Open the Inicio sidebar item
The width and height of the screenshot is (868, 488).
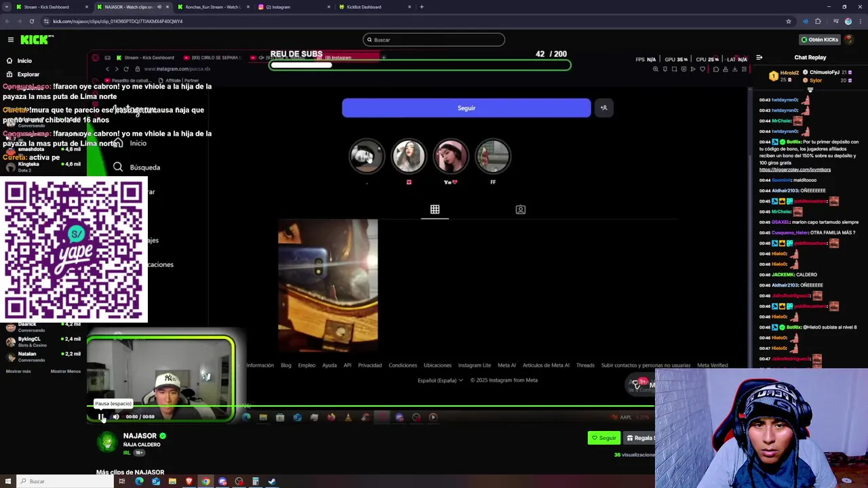[24, 60]
